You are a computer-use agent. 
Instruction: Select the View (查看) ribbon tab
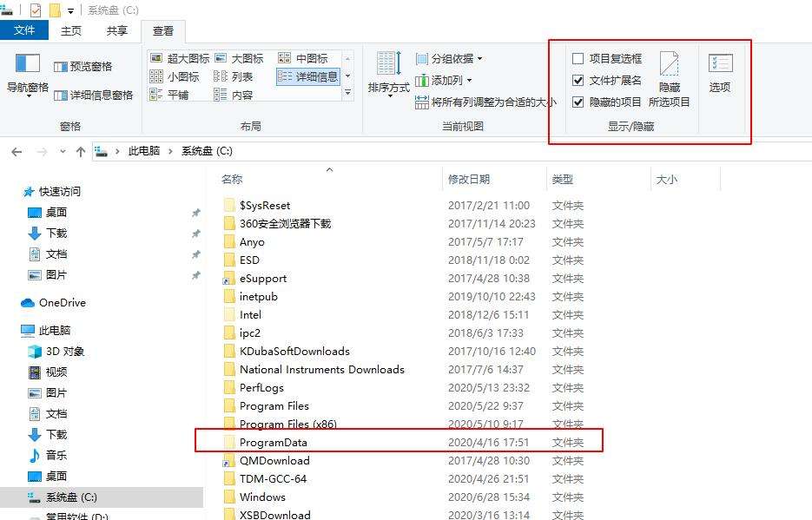point(163,31)
